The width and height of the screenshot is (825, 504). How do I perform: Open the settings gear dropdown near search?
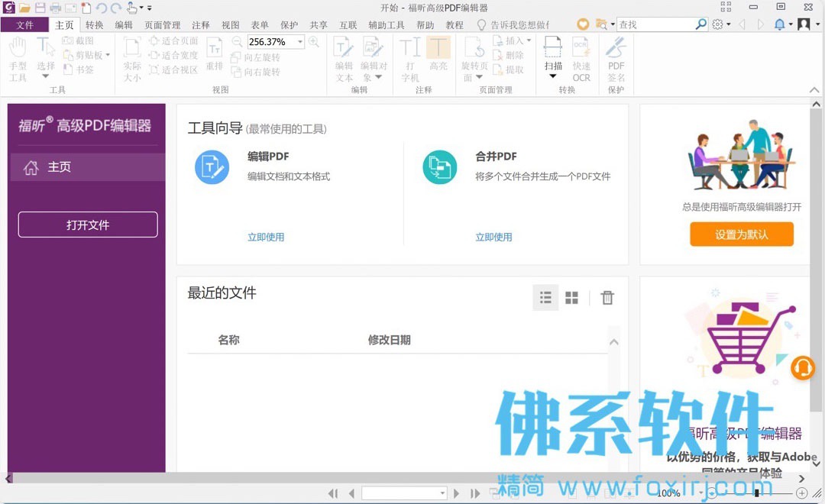coord(729,24)
